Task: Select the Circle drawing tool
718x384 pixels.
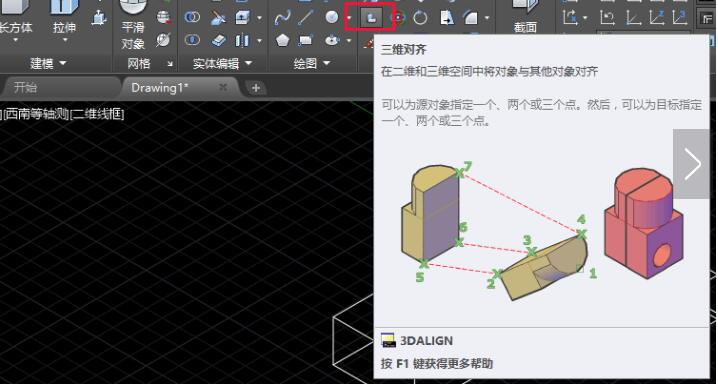Action: [x=332, y=17]
